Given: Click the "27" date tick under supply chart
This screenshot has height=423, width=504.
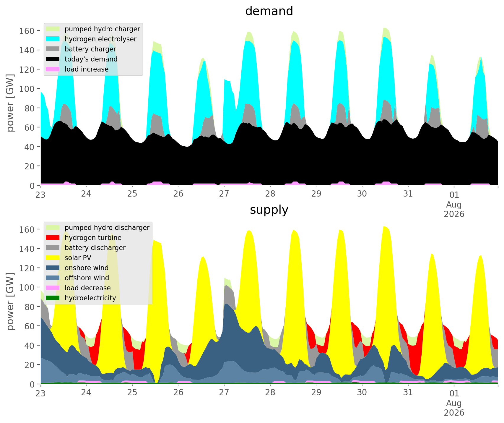Looking at the screenshot, I should (224, 393).
